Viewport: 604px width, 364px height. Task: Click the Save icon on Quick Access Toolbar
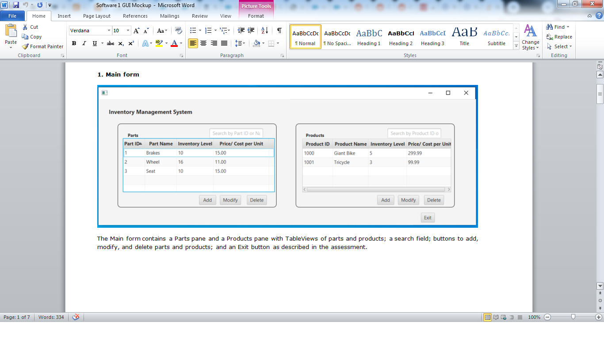15,5
